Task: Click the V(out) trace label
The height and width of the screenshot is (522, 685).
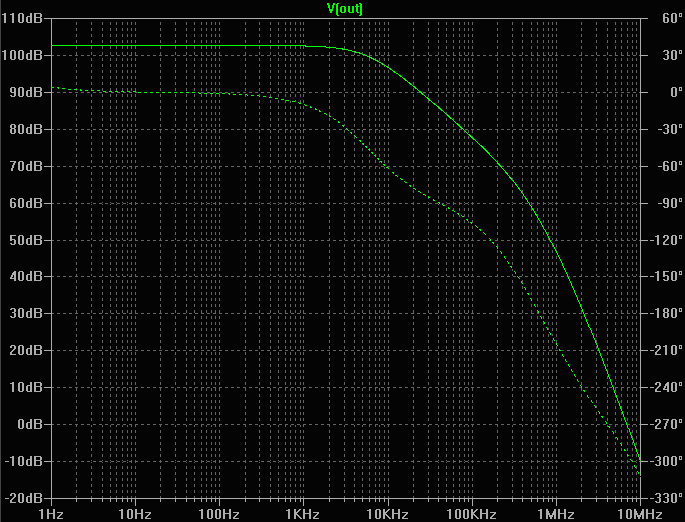Action: [345, 8]
